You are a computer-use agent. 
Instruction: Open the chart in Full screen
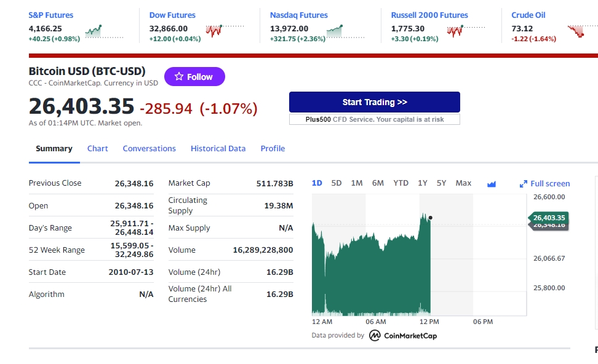(x=544, y=184)
